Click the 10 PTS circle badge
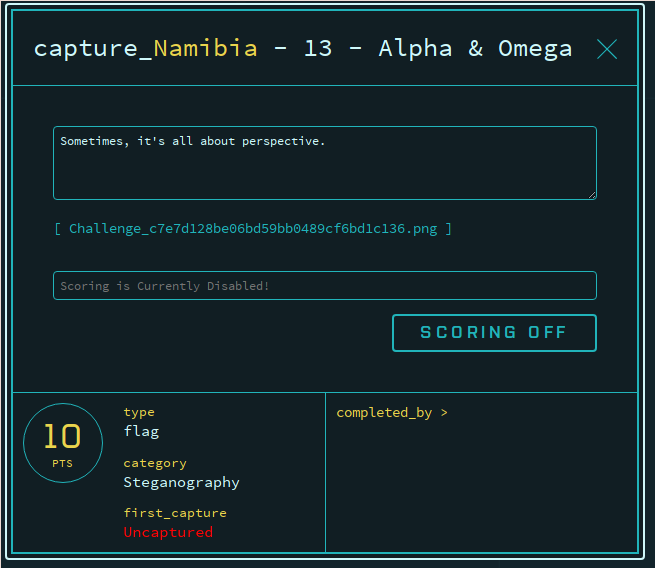This screenshot has height=568, width=655. tap(63, 443)
